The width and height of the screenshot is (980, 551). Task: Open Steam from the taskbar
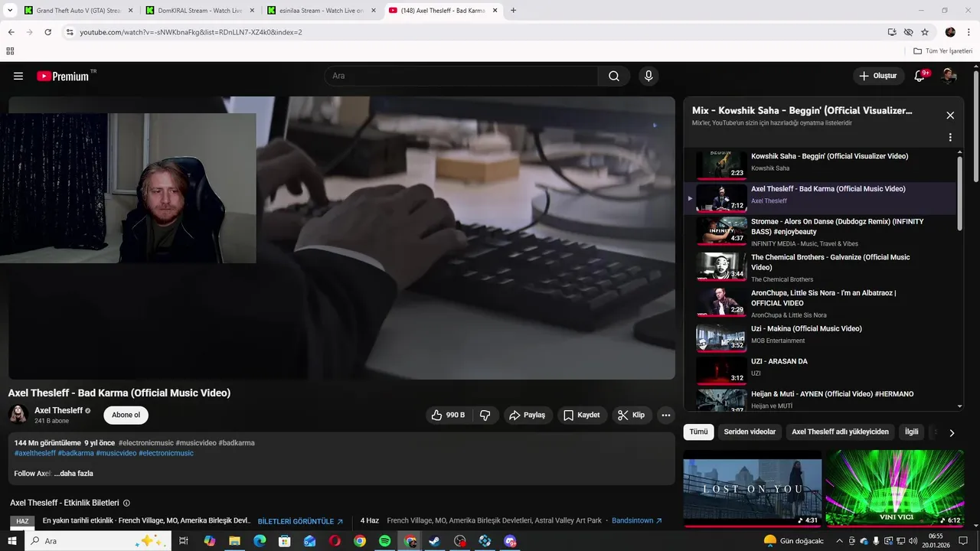(434, 541)
